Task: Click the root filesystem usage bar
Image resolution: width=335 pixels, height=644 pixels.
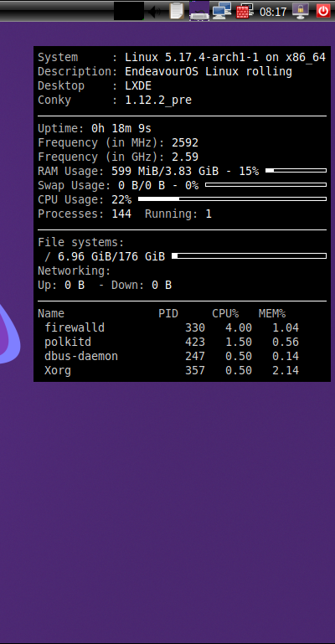Action: click(250, 256)
